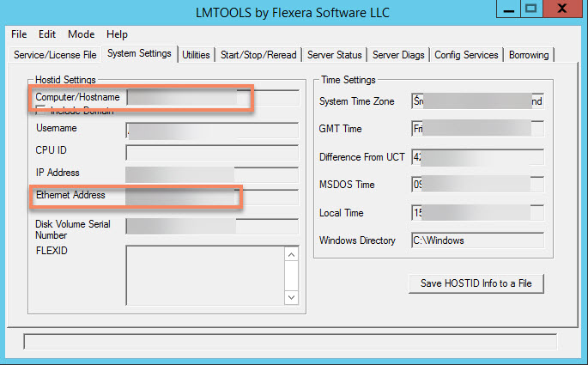Viewport: 588px width, 365px height.
Task: Click inside the FLEXID text box
Action: tap(204, 275)
